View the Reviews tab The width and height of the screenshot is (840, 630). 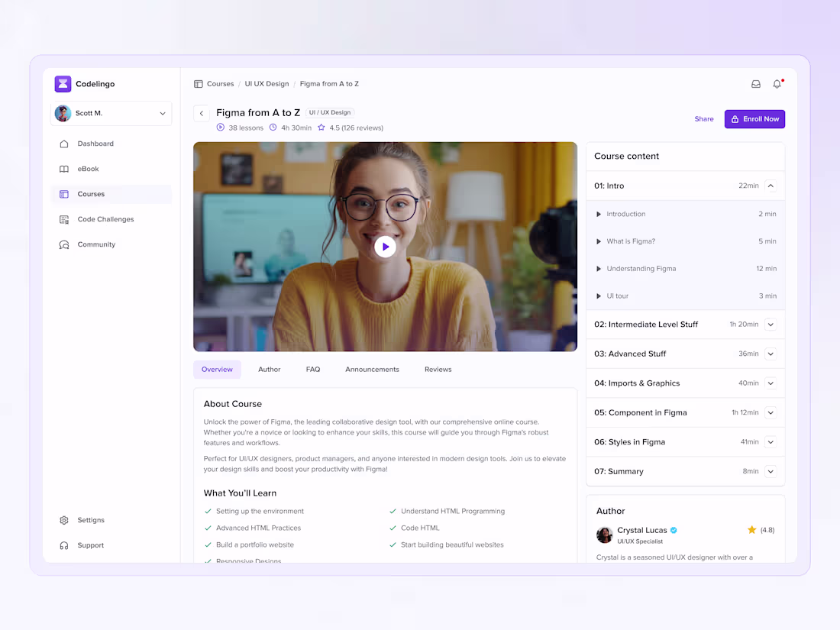[x=438, y=369]
